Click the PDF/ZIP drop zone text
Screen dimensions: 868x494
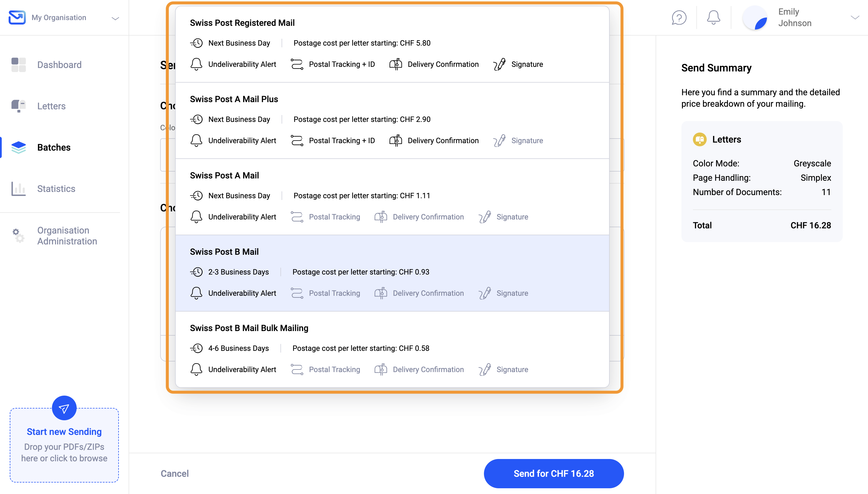tap(64, 453)
